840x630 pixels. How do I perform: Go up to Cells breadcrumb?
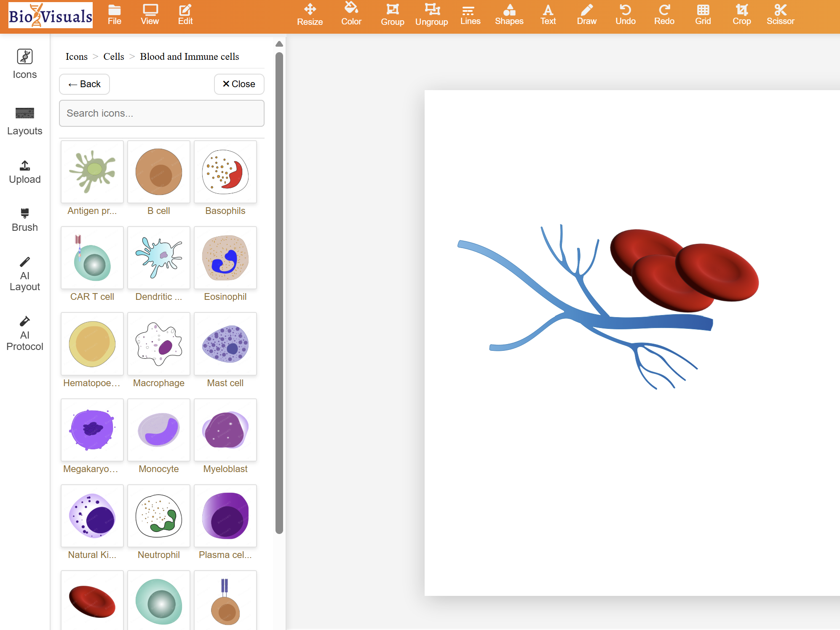pos(114,56)
